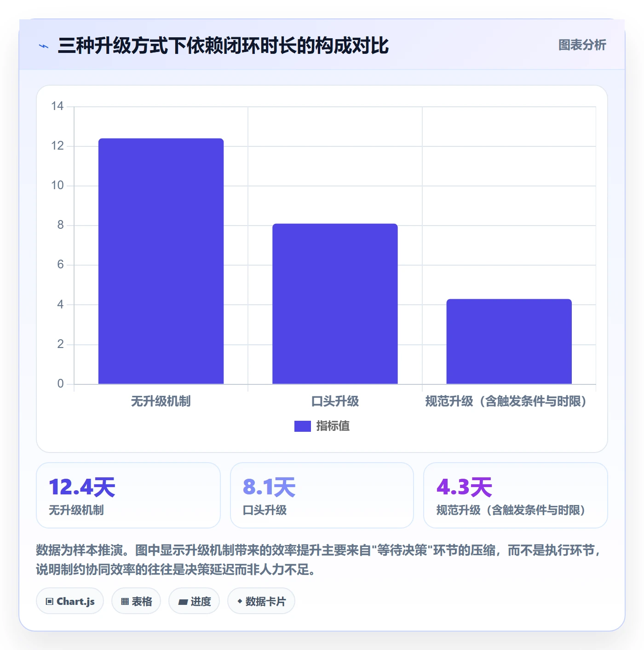This screenshot has width=644, height=650.
Task: Click the x-axis label 口头升级
Action: point(335,401)
